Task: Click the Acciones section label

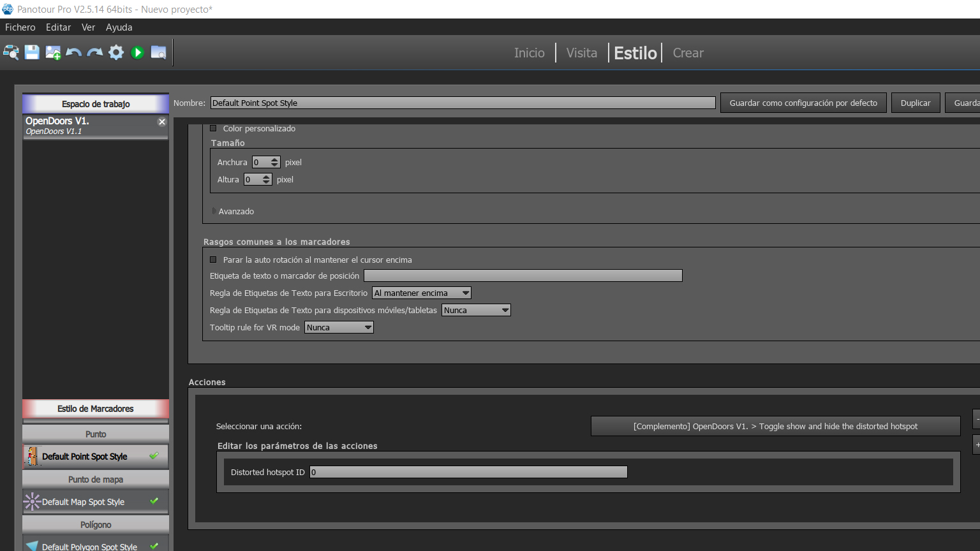Action: coord(207,382)
